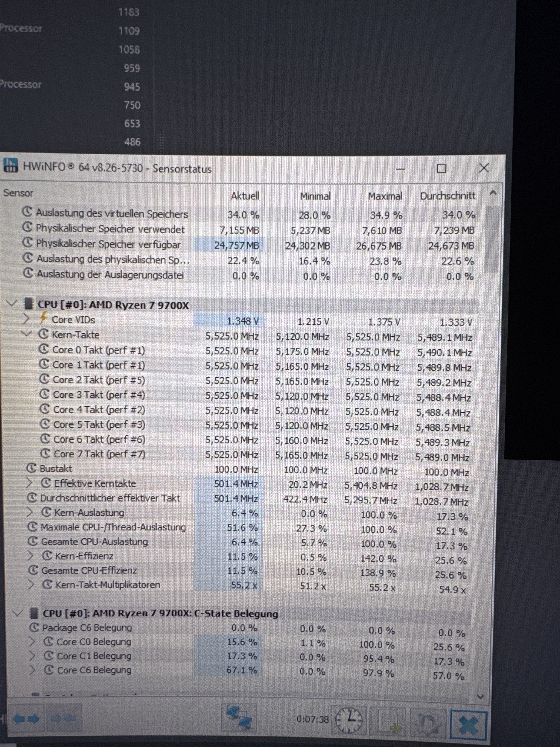Expand the Core VIDs row
560x747 pixels.
(26, 318)
